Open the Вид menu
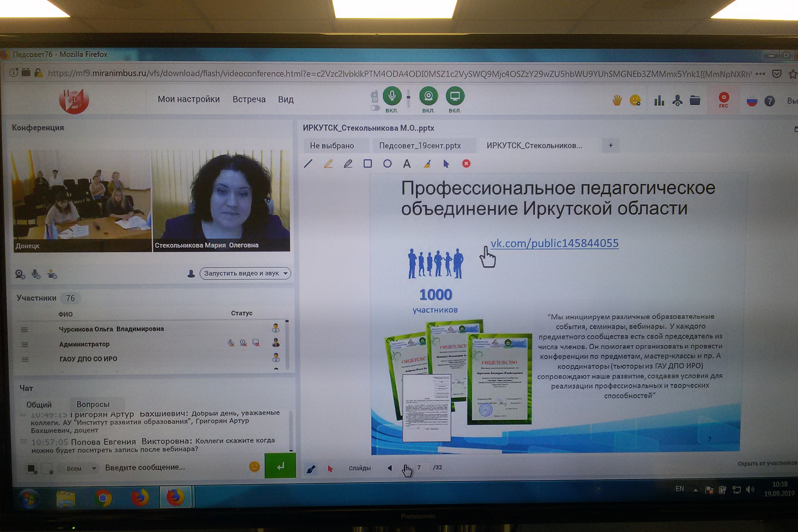Screen dimensions: 798x532 285,99
